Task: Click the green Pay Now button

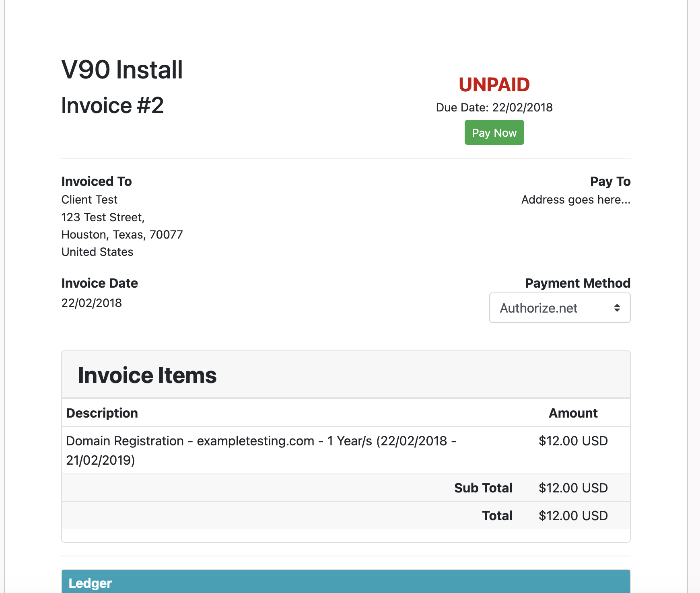Action: coord(494,133)
